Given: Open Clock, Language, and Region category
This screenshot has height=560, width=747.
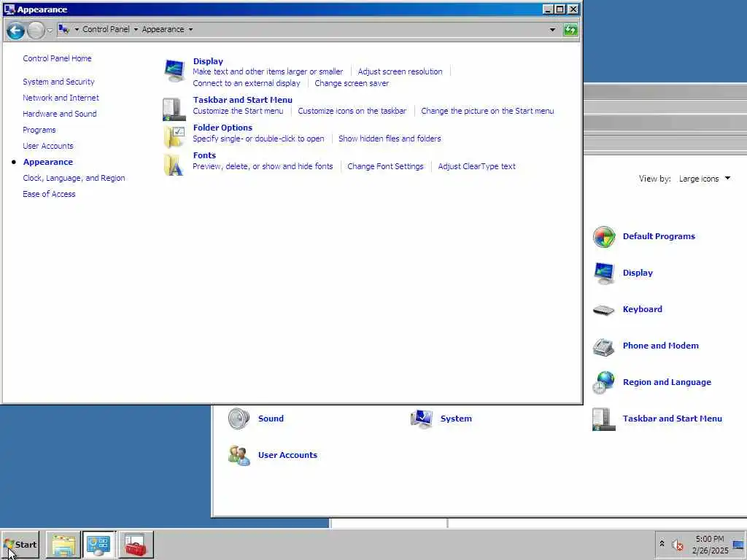Looking at the screenshot, I should (x=74, y=178).
